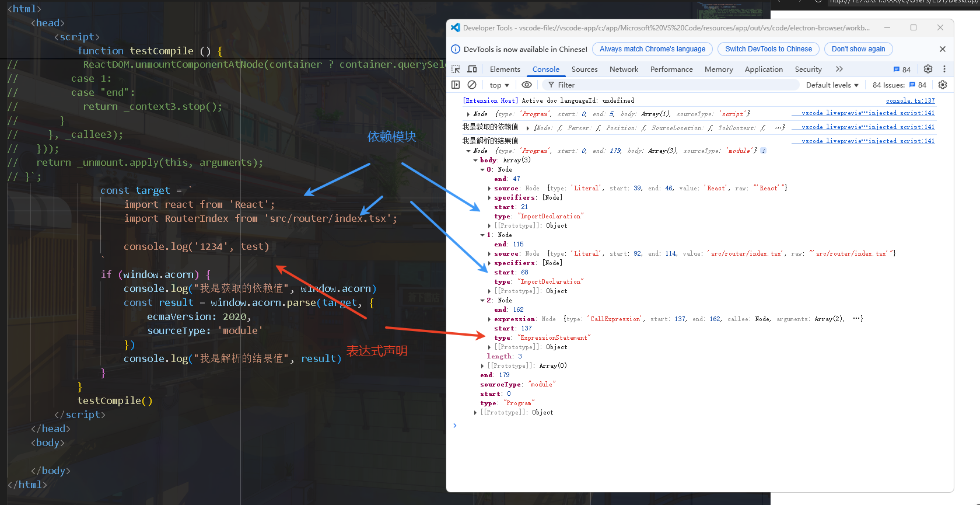Click the type: "Program" property at the bottom

pyautogui.click(x=508, y=403)
